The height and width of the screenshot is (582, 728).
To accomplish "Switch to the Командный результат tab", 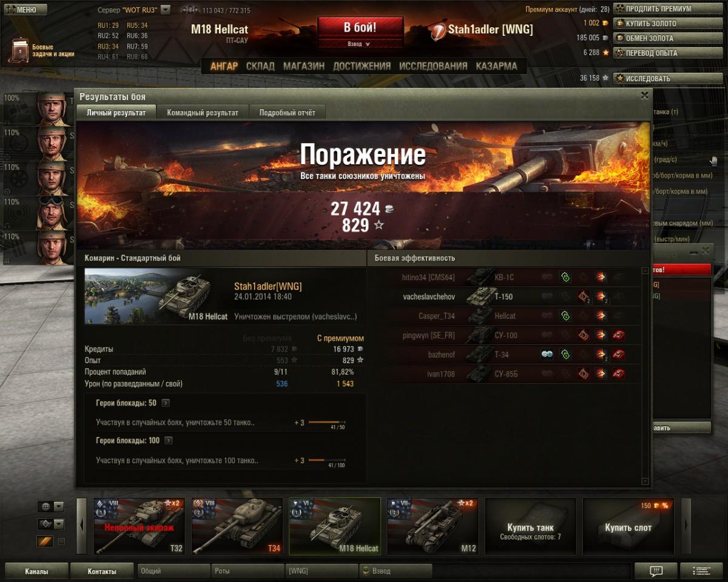I will click(x=203, y=113).
